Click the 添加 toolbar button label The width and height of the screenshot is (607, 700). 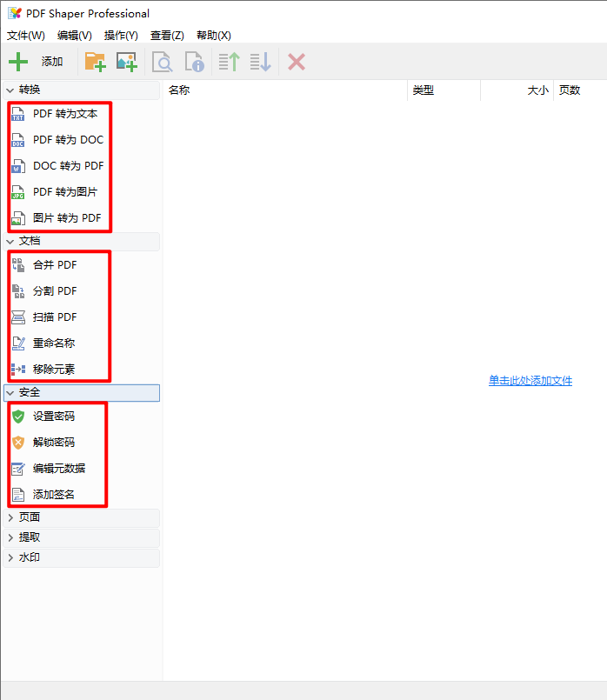pos(52,62)
